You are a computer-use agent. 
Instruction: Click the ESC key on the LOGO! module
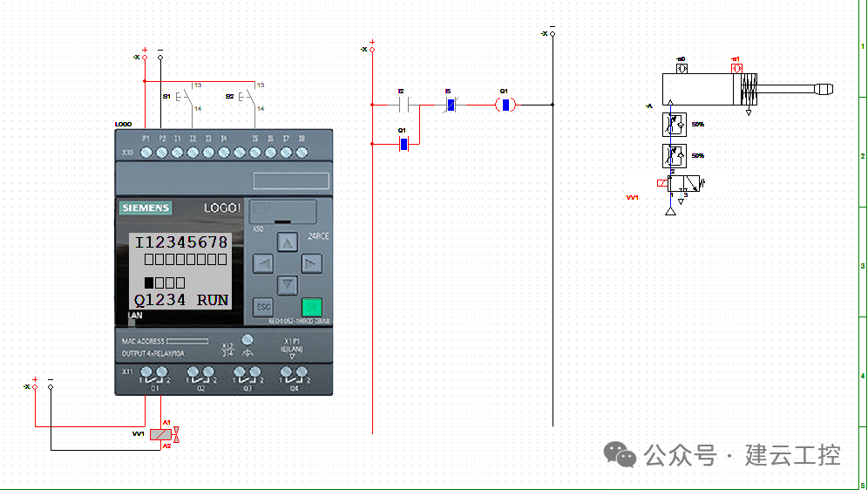(263, 306)
